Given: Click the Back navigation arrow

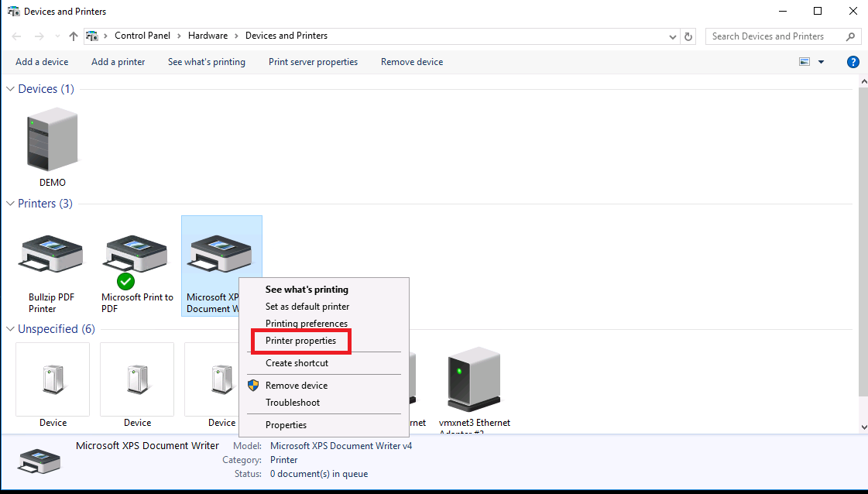Looking at the screenshot, I should 16,36.
